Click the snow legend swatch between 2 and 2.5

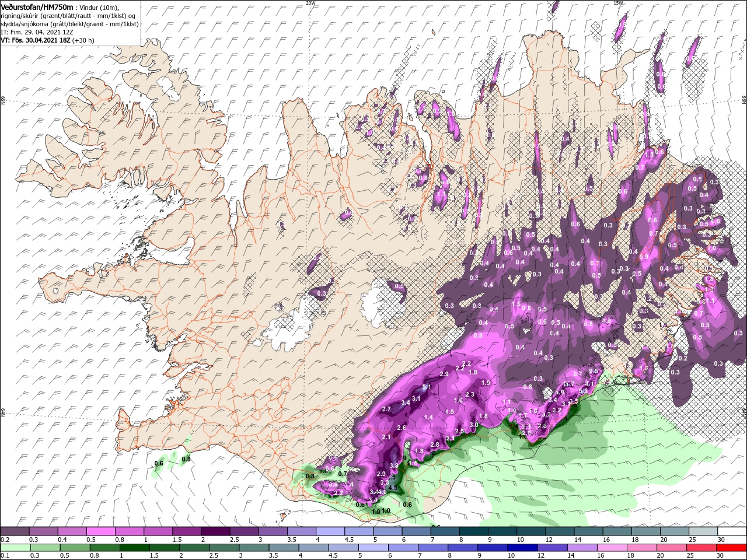click(x=215, y=531)
